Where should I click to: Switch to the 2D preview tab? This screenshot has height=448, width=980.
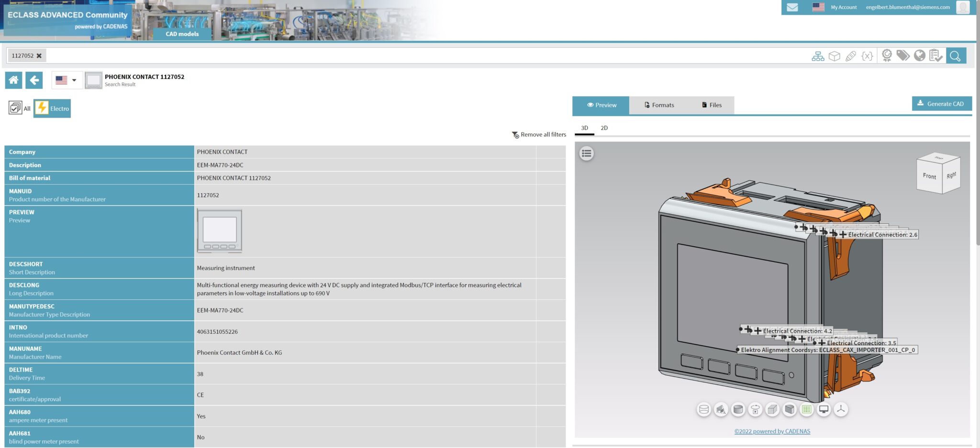[x=604, y=128]
